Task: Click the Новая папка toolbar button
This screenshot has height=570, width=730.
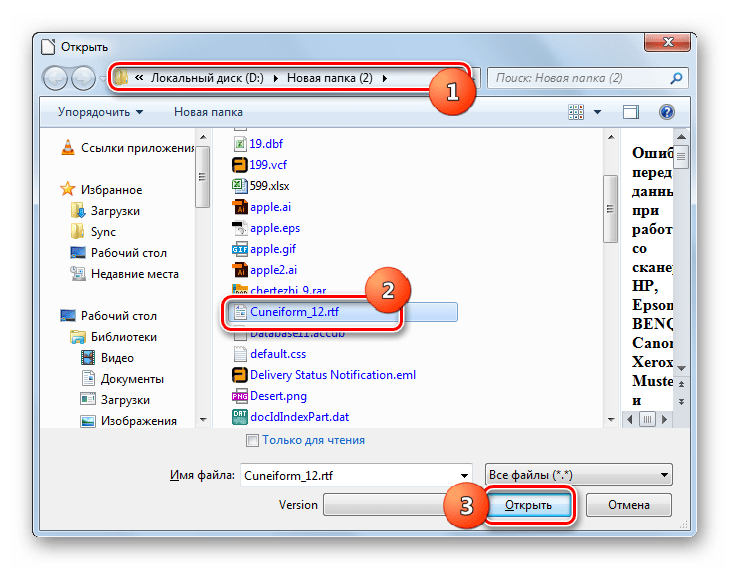Action: [208, 112]
